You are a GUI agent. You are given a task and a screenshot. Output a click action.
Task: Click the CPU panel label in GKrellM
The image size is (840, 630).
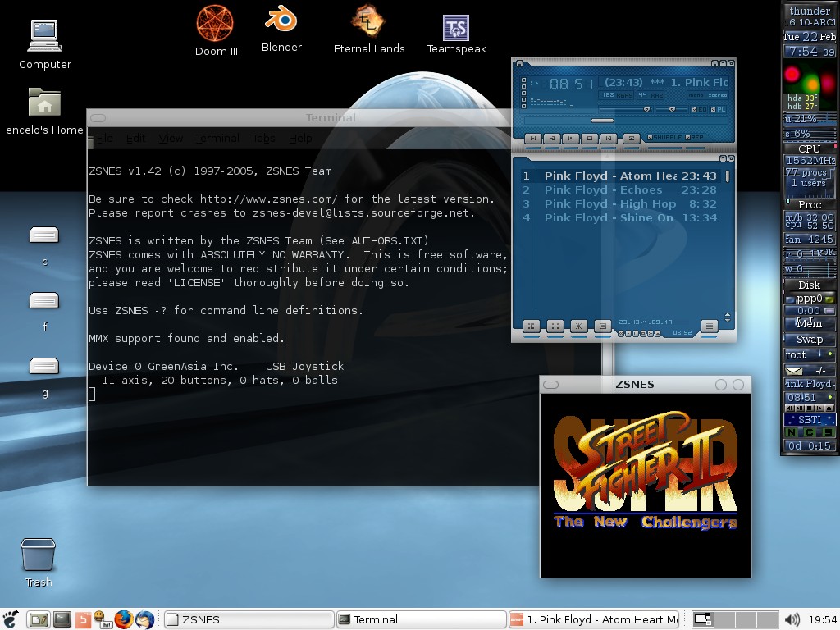click(809, 148)
